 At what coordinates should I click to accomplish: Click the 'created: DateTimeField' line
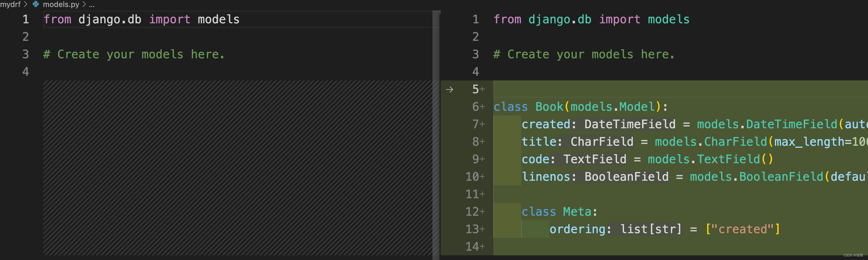694,124
